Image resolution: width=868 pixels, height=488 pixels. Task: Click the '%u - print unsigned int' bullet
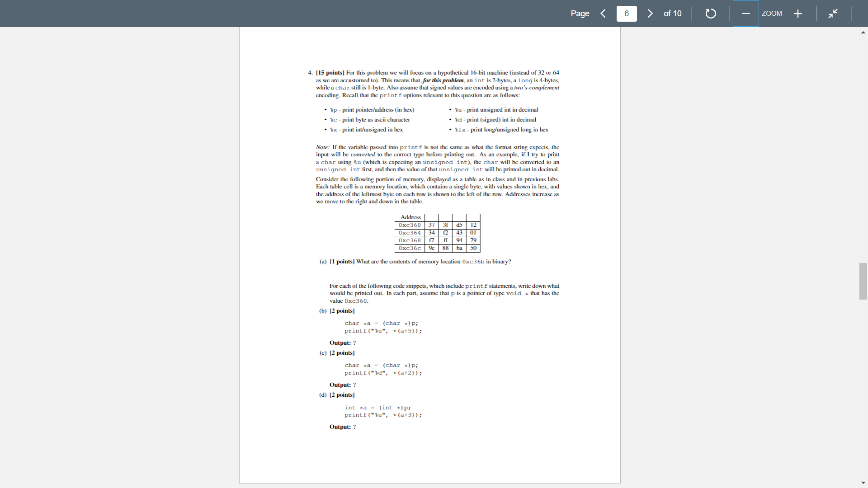pyautogui.click(x=496, y=110)
